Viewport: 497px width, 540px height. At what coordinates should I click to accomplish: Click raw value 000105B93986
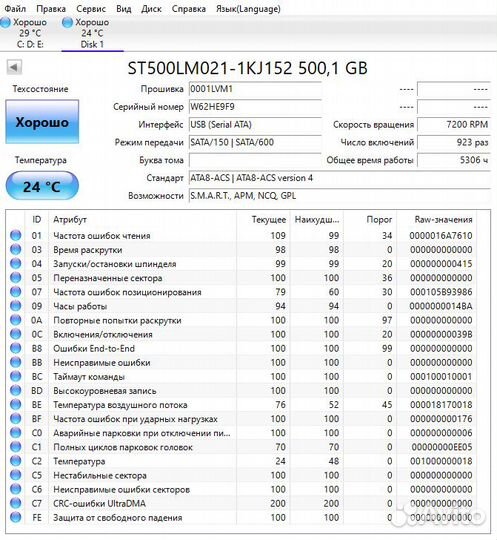tap(441, 292)
